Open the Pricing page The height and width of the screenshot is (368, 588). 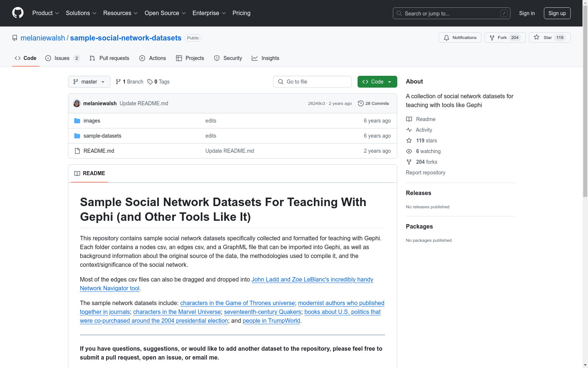point(241,13)
